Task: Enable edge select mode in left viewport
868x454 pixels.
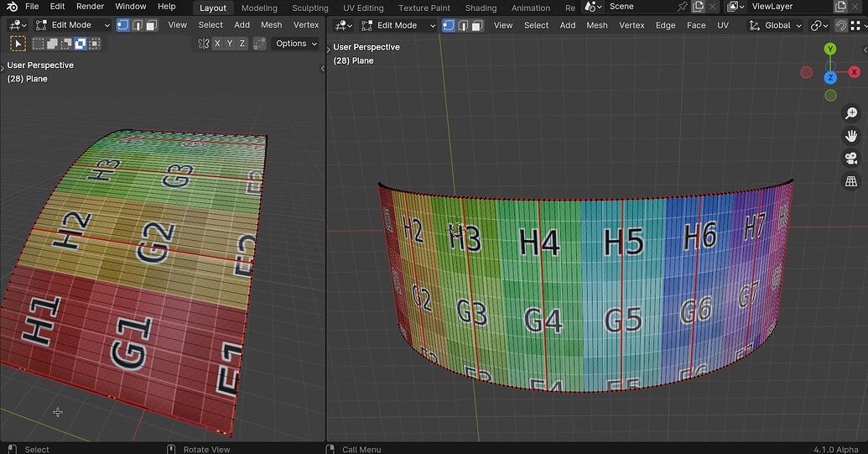Action: [138, 25]
